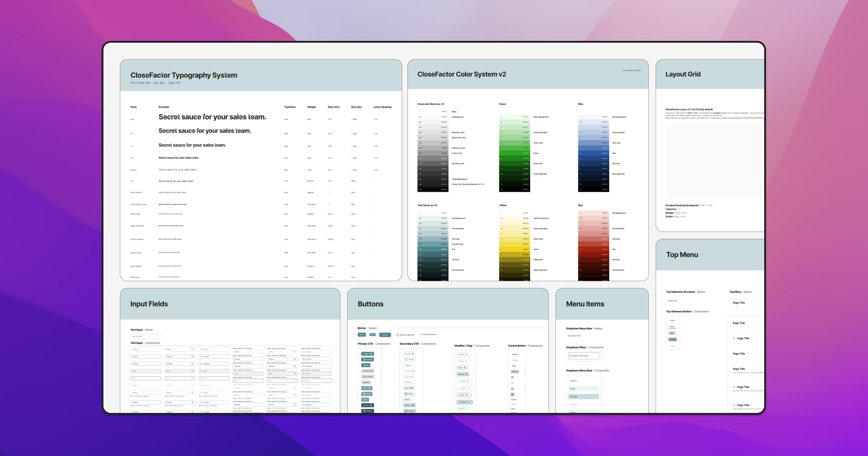Select Dropdown Item under Dropdown Menu Row Master
Viewport: 868px width, 456px height.
coord(574,336)
